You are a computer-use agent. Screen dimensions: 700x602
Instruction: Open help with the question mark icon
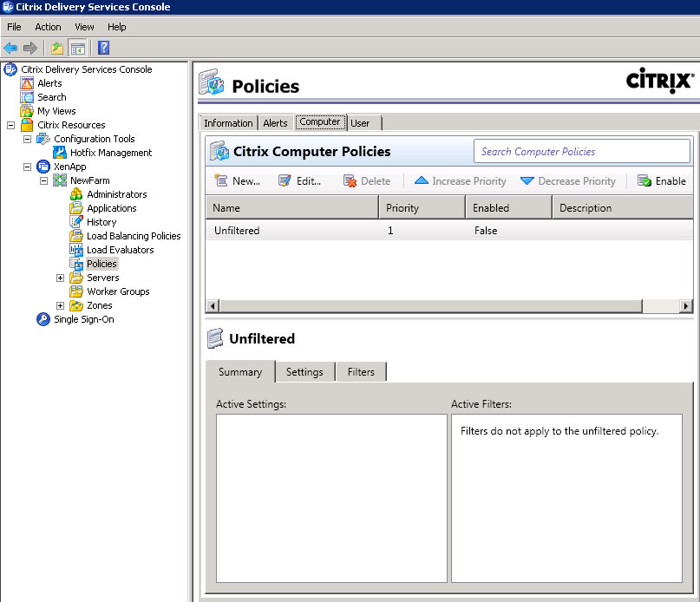click(x=103, y=48)
